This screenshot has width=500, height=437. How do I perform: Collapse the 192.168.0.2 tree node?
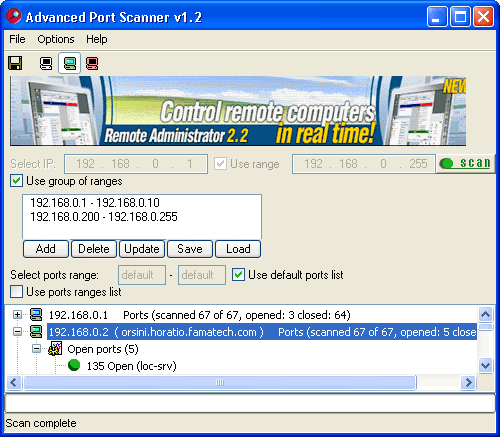pyautogui.click(x=17, y=332)
